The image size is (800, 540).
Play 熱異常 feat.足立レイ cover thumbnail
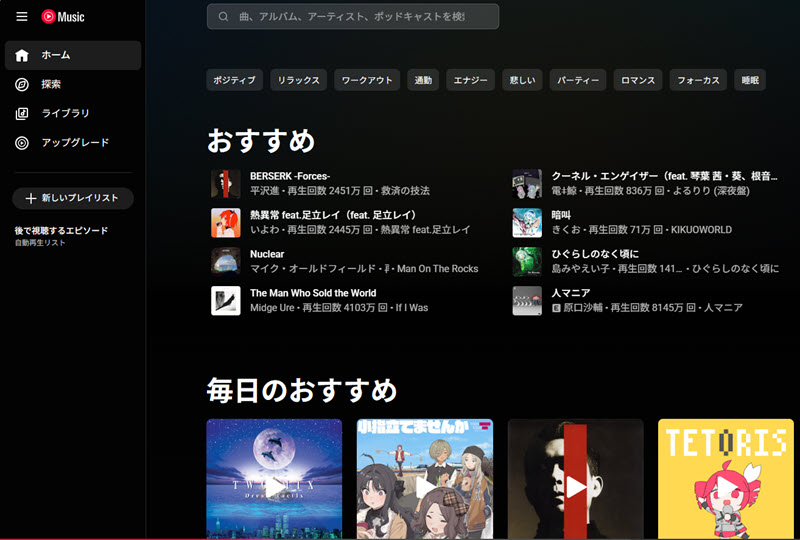[x=226, y=223]
